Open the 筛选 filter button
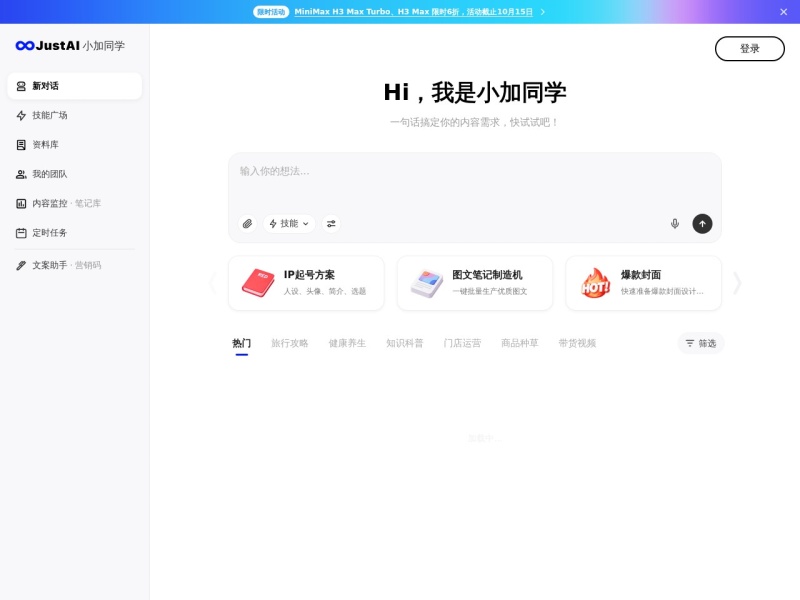 click(701, 343)
